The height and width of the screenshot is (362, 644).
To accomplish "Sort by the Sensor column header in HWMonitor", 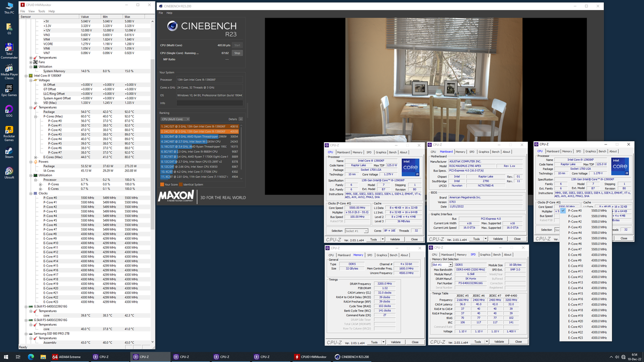I will click(49, 17).
